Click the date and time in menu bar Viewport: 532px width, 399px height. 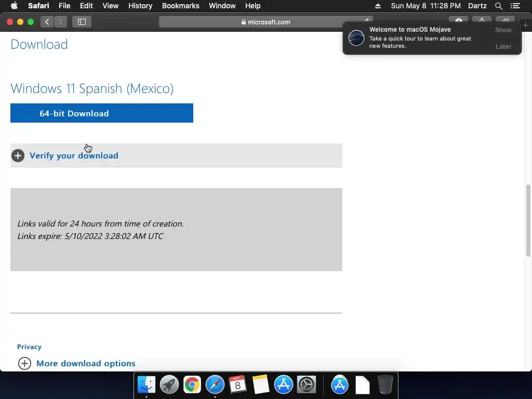pos(426,6)
